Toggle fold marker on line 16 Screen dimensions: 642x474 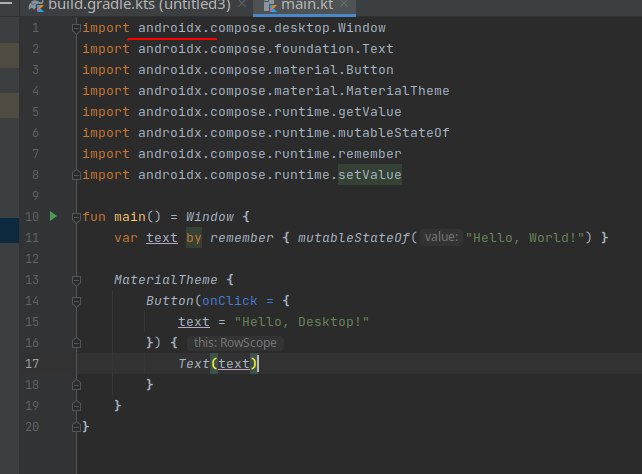pyautogui.click(x=76, y=343)
